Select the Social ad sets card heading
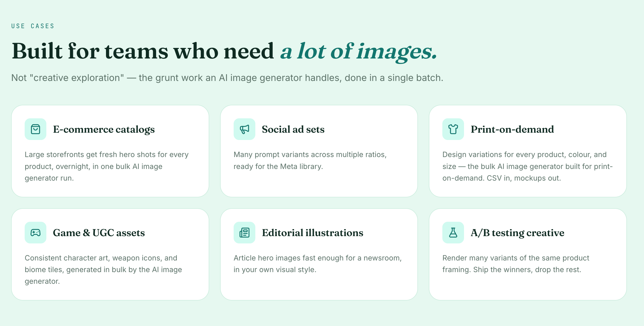The width and height of the screenshot is (644, 326). tap(293, 129)
